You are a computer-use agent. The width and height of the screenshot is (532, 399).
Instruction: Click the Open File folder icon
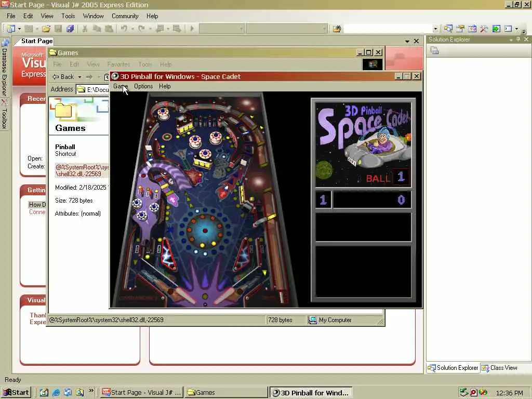click(x=46, y=29)
